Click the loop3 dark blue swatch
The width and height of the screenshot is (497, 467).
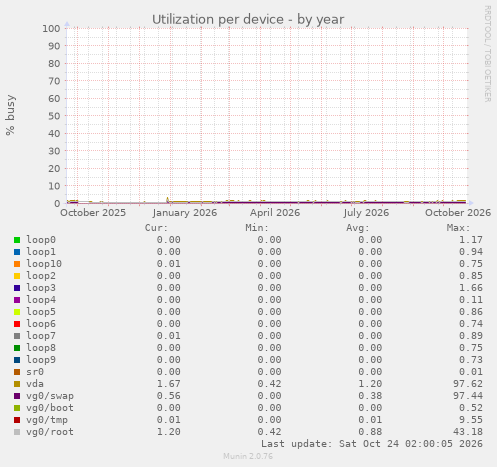click(17, 288)
